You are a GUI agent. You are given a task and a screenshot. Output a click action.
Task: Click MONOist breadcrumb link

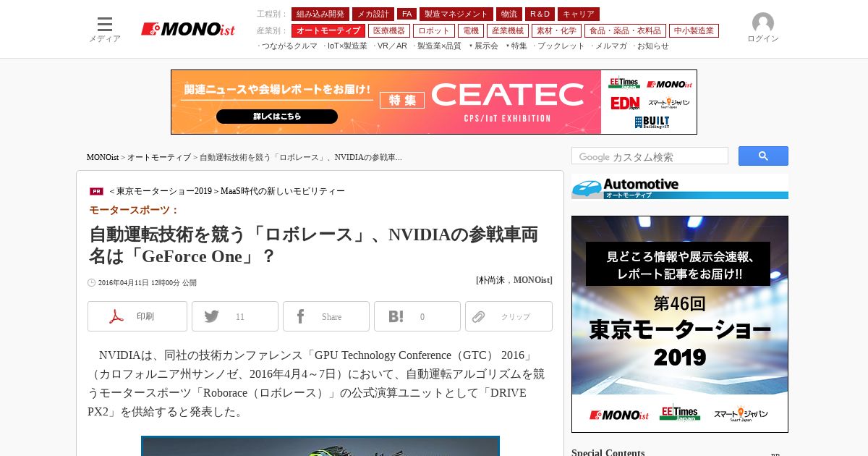(x=103, y=157)
